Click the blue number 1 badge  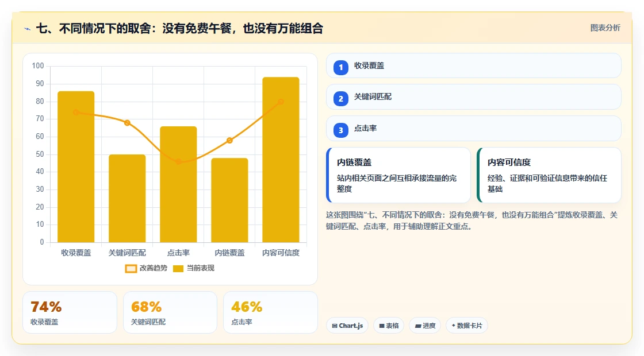pos(340,67)
